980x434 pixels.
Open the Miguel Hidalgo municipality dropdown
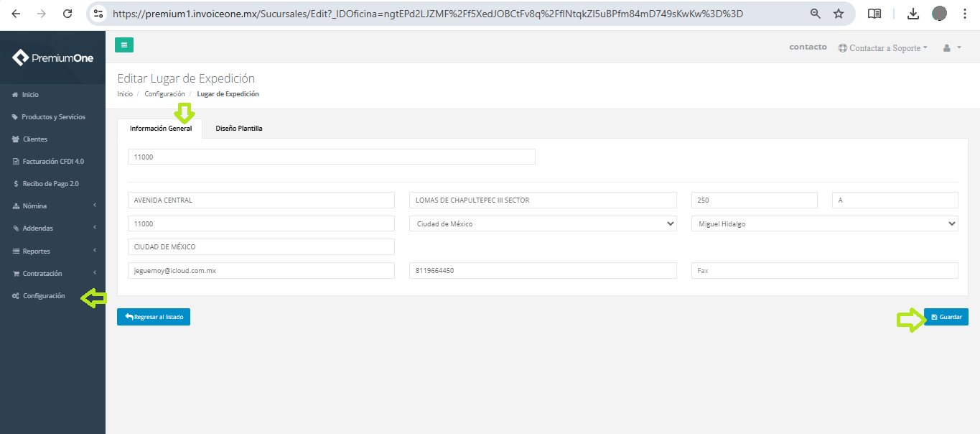pos(824,223)
